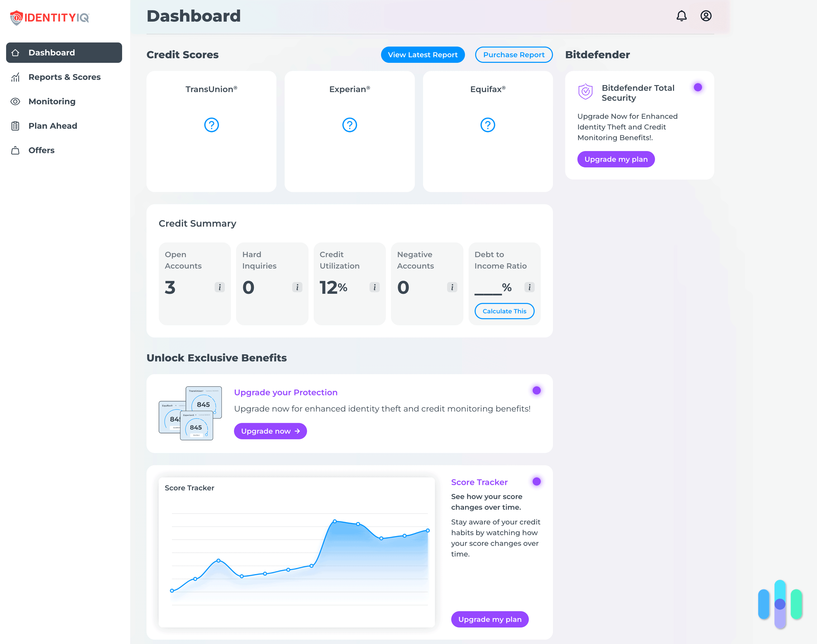
Task: Click Calculate This for Debt to Income
Action: (x=504, y=310)
